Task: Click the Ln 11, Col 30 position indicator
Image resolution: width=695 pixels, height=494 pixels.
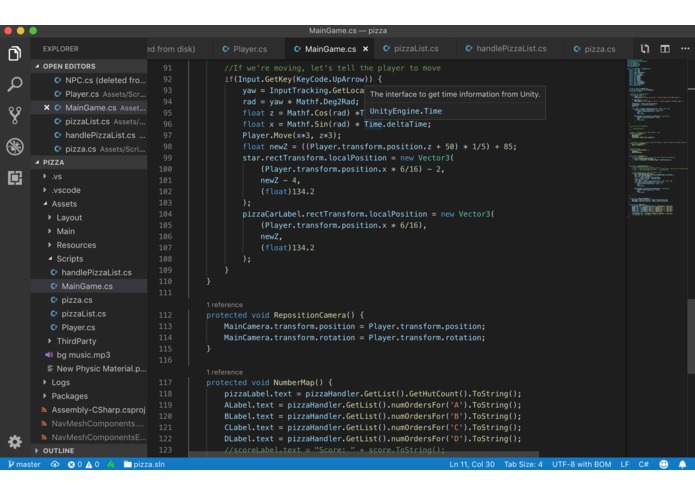Action: [472, 464]
